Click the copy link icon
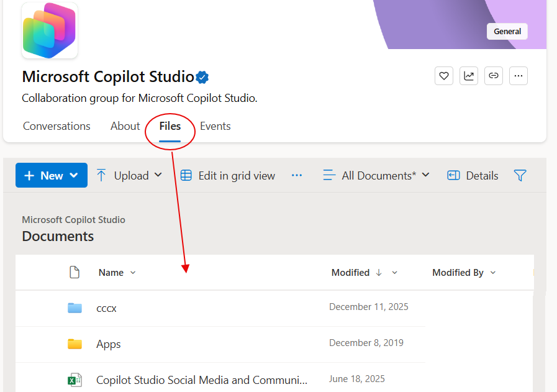 [x=494, y=75]
